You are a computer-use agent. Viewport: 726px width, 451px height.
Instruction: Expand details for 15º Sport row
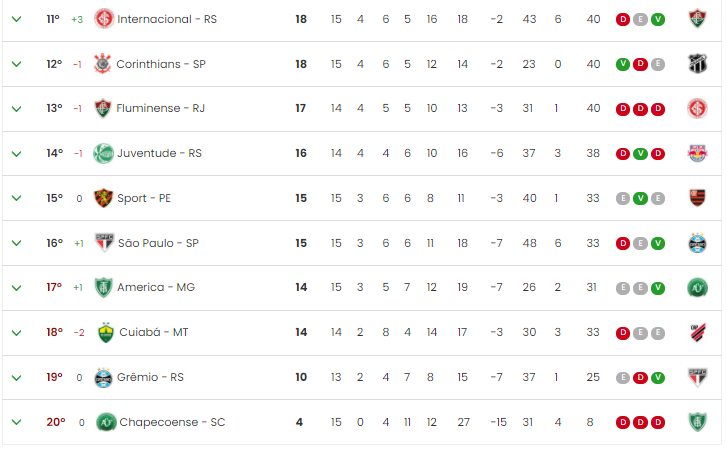click(17, 198)
